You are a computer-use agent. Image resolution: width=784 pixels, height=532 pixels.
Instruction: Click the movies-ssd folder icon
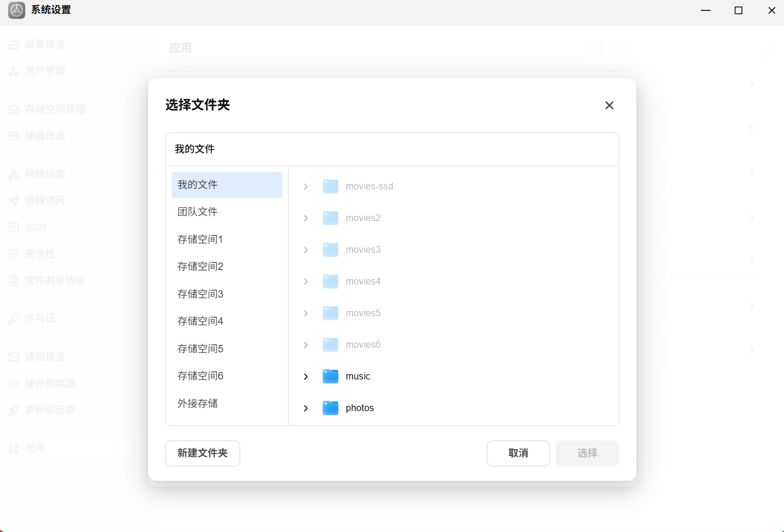(330, 187)
